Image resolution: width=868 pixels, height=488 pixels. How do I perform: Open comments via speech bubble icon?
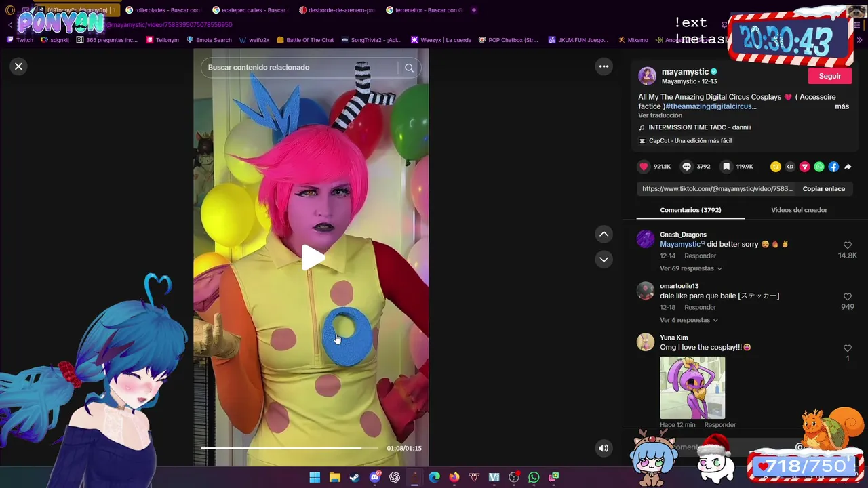tap(686, 167)
